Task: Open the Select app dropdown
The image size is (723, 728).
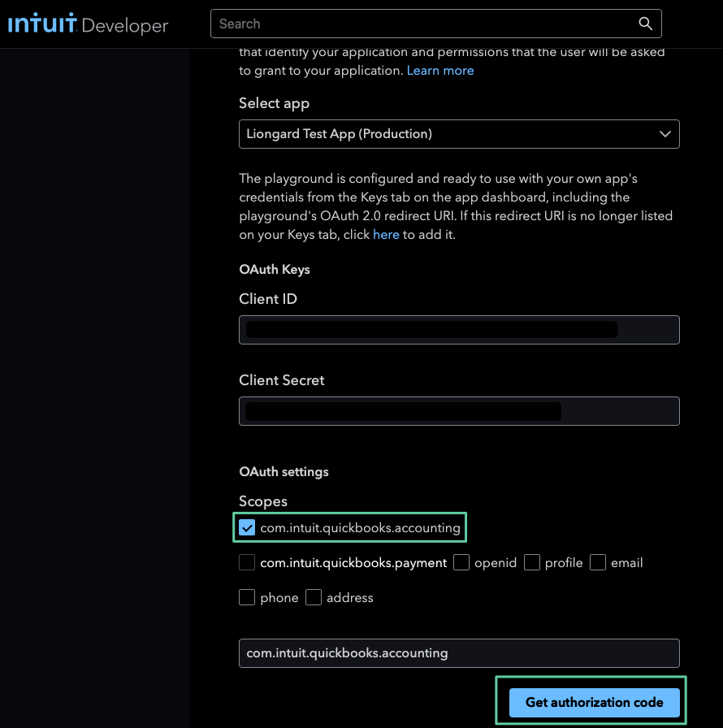Action: tap(459, 134)
